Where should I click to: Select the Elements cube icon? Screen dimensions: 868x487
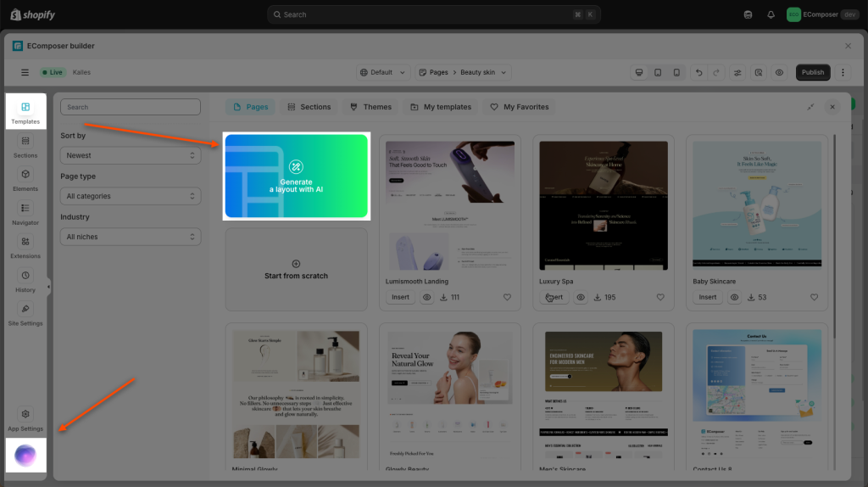click(x=25, y=179)
